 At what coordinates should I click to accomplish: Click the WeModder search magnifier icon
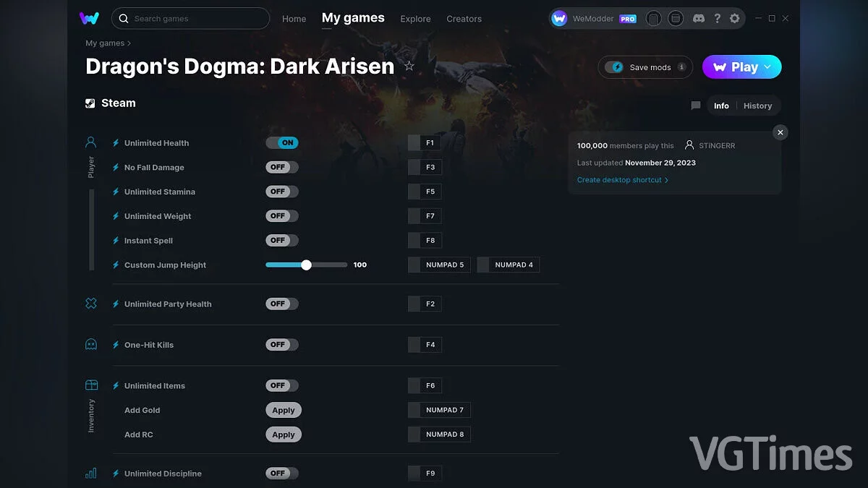click(x=123, y=18)
